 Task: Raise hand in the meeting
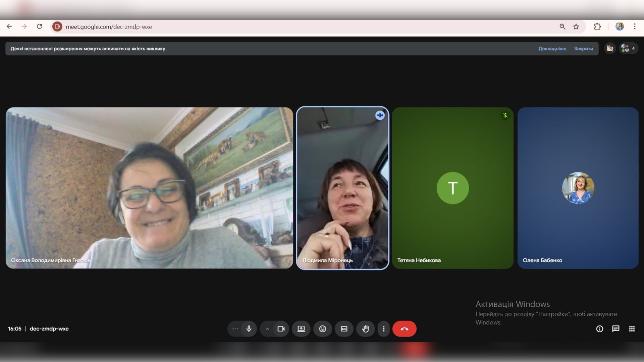[x=365, y=329]
